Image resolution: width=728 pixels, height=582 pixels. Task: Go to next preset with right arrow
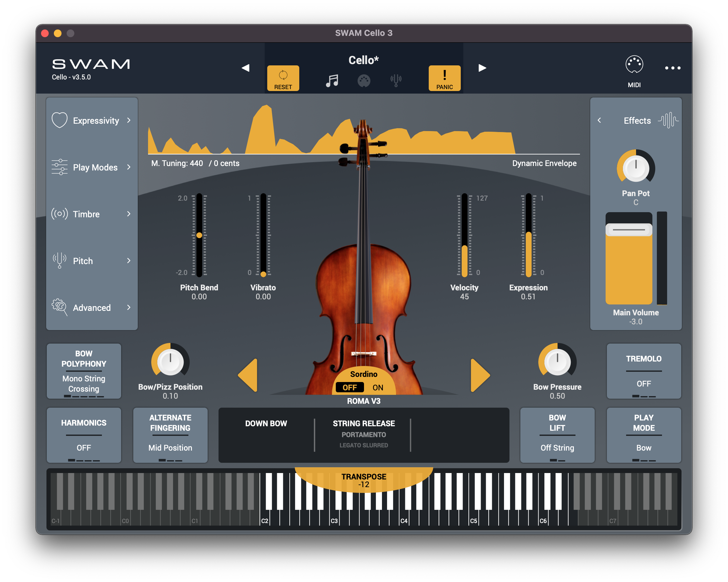pos(482,68)
